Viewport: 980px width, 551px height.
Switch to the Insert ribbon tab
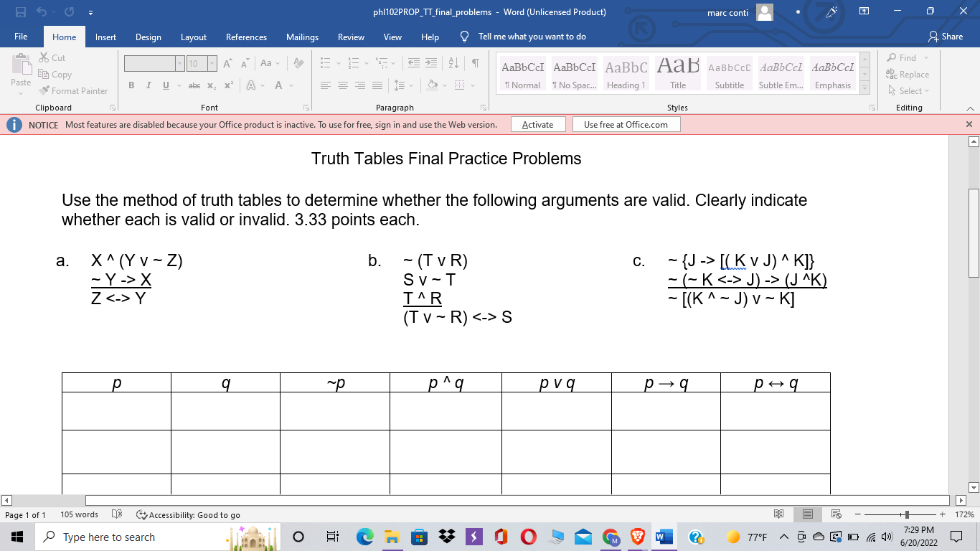(105, 37)
